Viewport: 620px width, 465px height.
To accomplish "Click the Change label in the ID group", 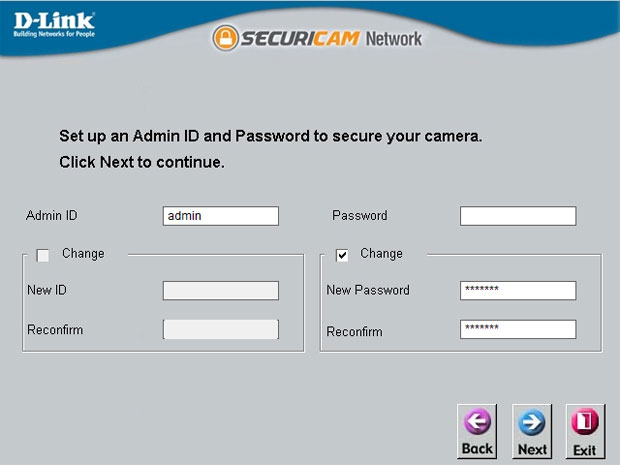I will (83, 253).
